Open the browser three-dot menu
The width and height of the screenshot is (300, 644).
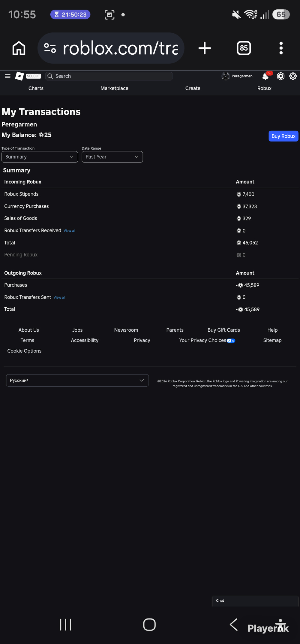[281, 48]
